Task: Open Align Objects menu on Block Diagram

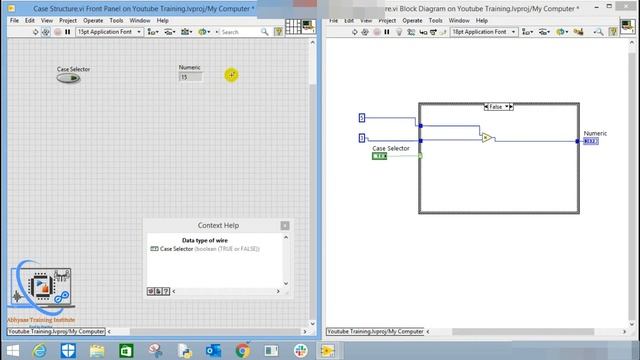Action: point(527,32)
